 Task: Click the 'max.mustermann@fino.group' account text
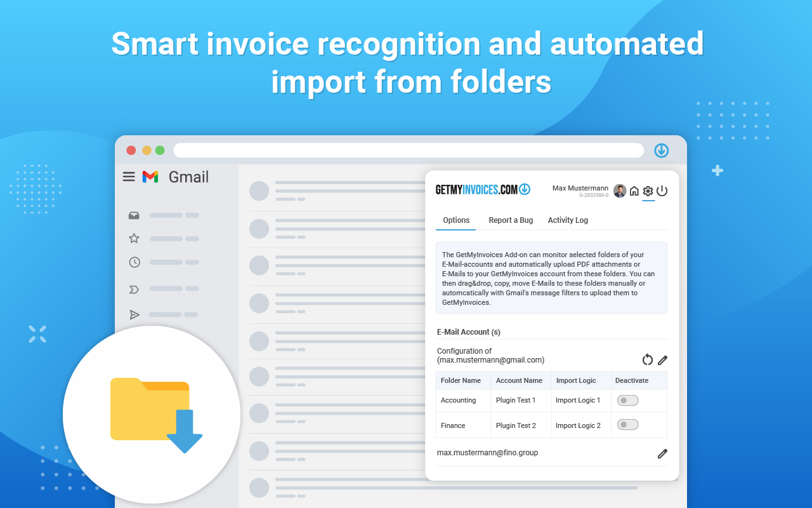pos(487,453)
